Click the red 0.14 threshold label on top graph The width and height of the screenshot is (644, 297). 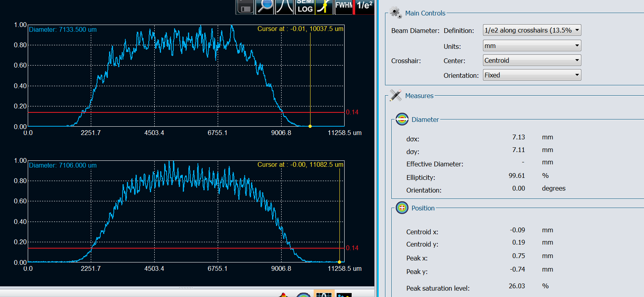(x=352, y=112)
